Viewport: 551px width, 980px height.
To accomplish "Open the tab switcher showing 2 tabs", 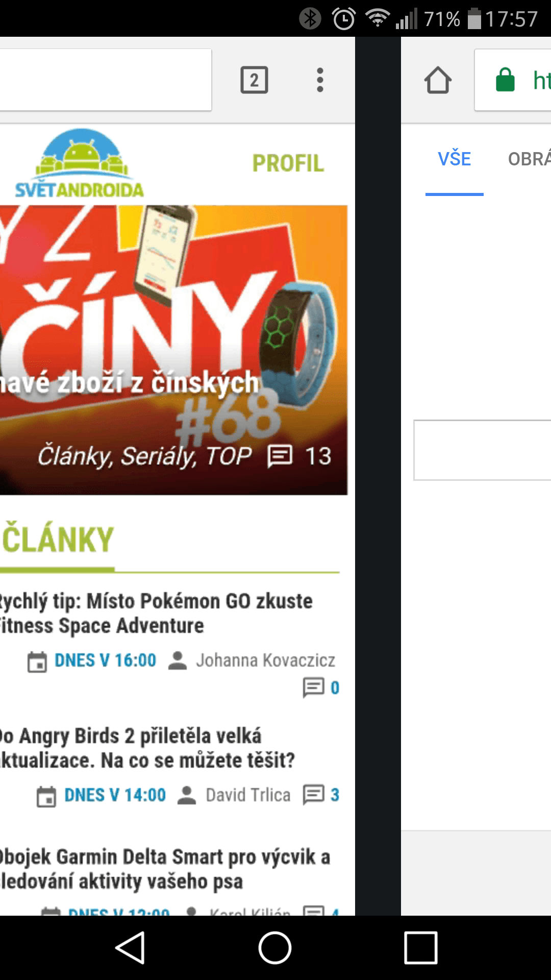I will 254,80.
